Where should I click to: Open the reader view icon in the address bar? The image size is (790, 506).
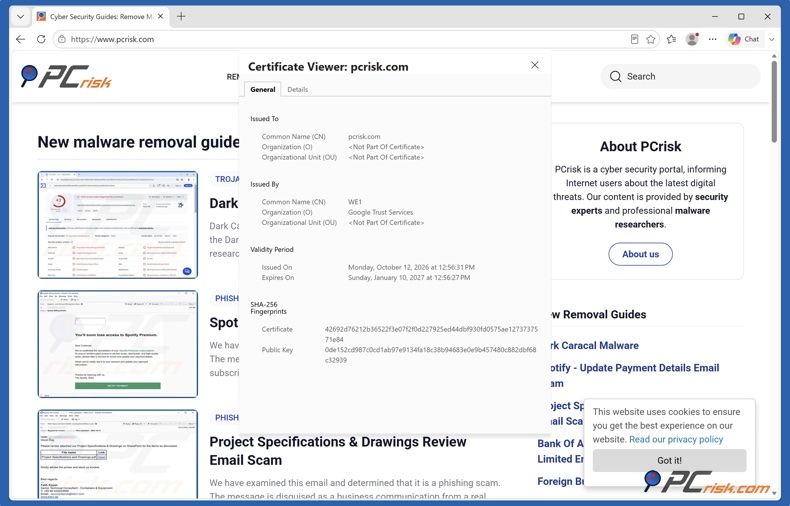tap(634, 39)
